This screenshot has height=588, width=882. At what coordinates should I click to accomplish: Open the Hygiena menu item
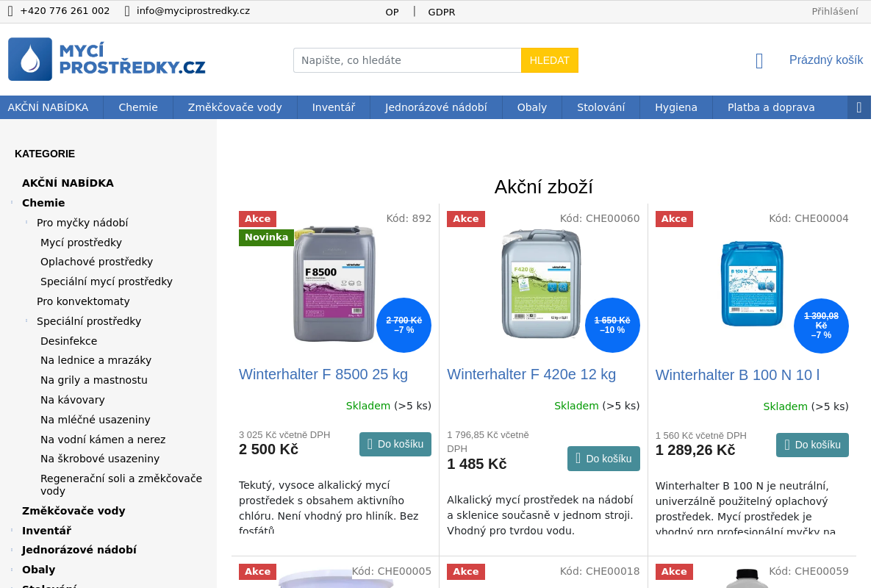676,107
